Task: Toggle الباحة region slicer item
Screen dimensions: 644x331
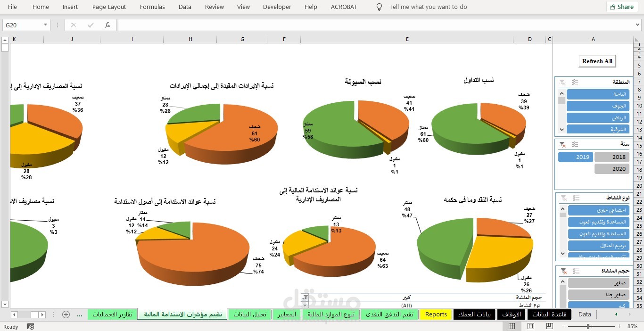Action: tap(598, 94)
